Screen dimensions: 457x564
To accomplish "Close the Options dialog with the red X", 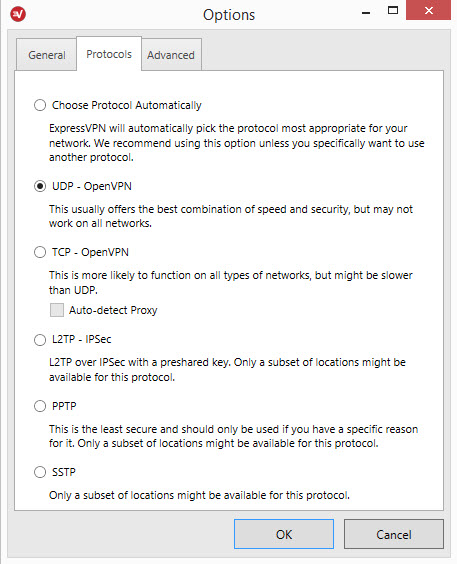I will tap(428, 10).
